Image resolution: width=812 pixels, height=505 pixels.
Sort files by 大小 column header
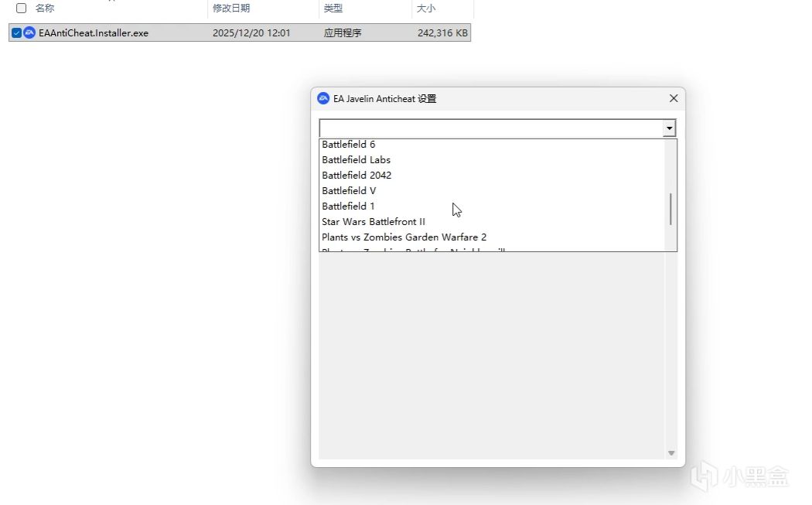tap(425, 9)
